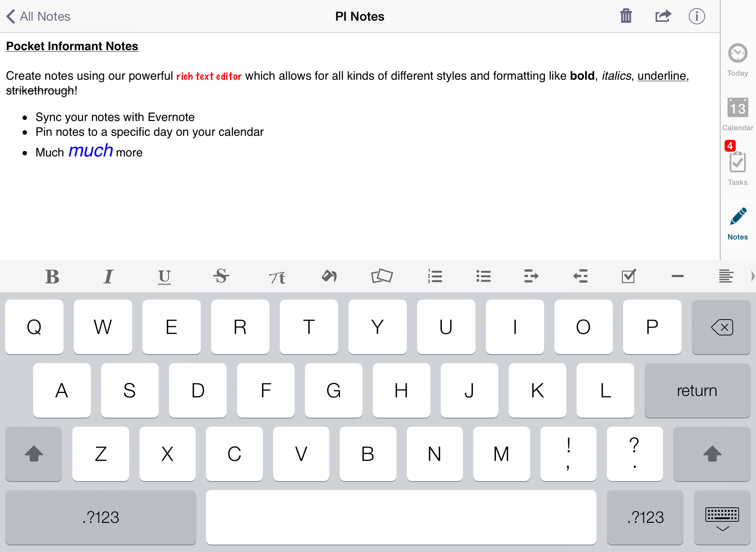Insert a horizontal rule line
This screenshot has width=756, height=552.
point(677,276)
